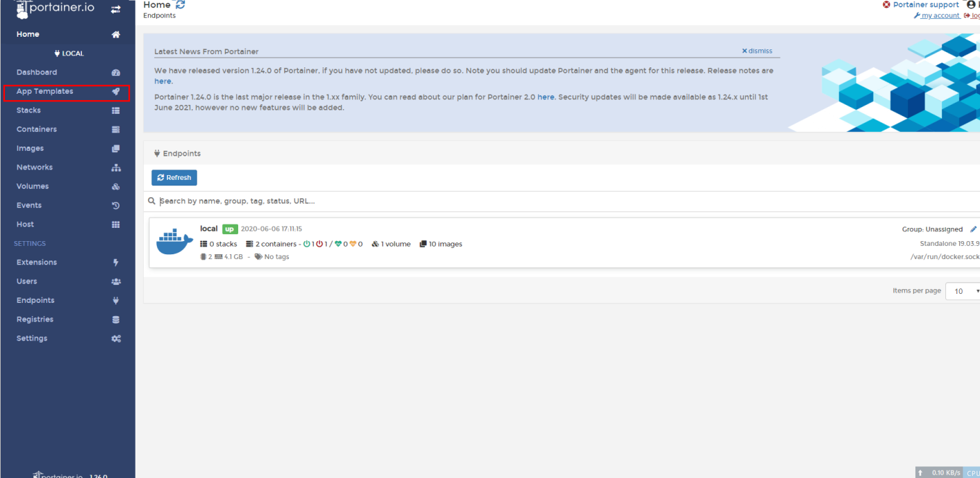
Task: Click the Stacks grid icon
Action: pyautogui.click(x=116, y=110)
